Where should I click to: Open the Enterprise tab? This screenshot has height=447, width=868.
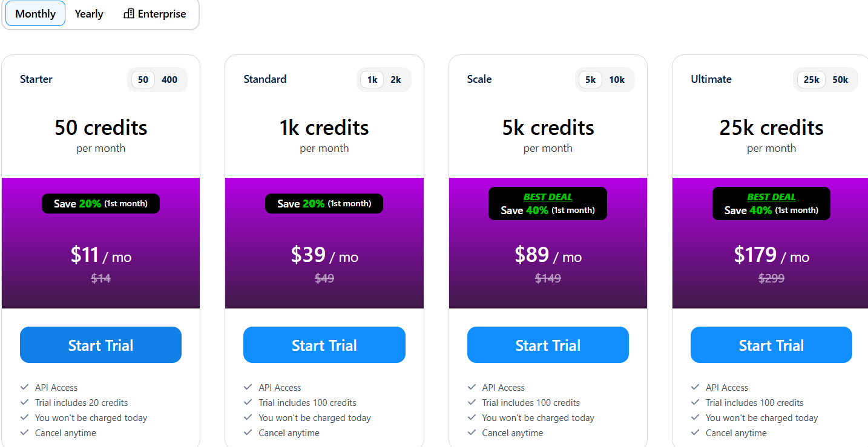(154, 13)
